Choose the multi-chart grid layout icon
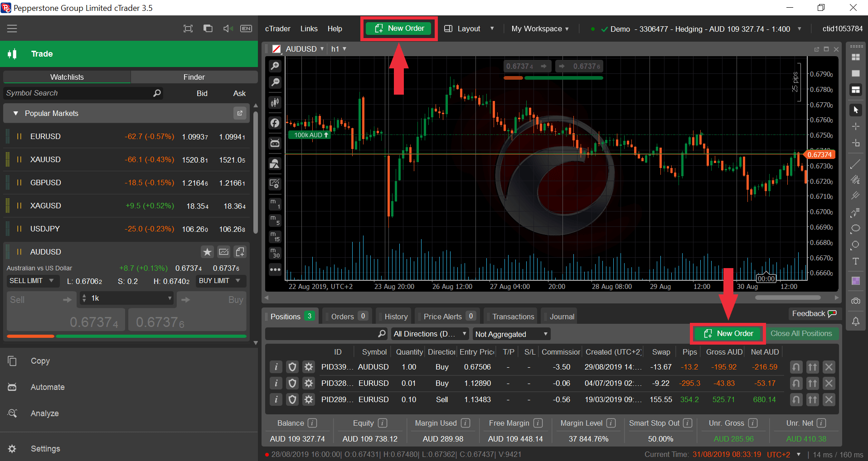This screenshot has height=461, width=868. (x=856, y=57)
